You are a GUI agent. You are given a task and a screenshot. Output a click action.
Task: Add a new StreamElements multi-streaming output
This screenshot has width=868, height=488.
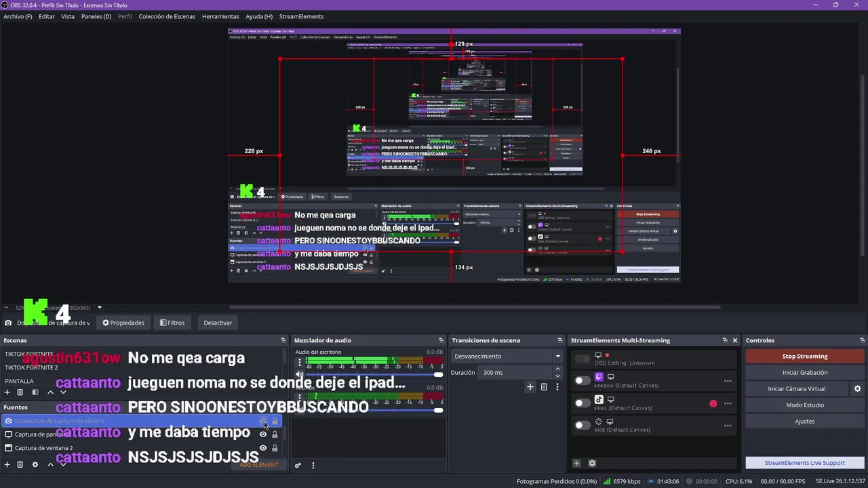pos(576,463)
